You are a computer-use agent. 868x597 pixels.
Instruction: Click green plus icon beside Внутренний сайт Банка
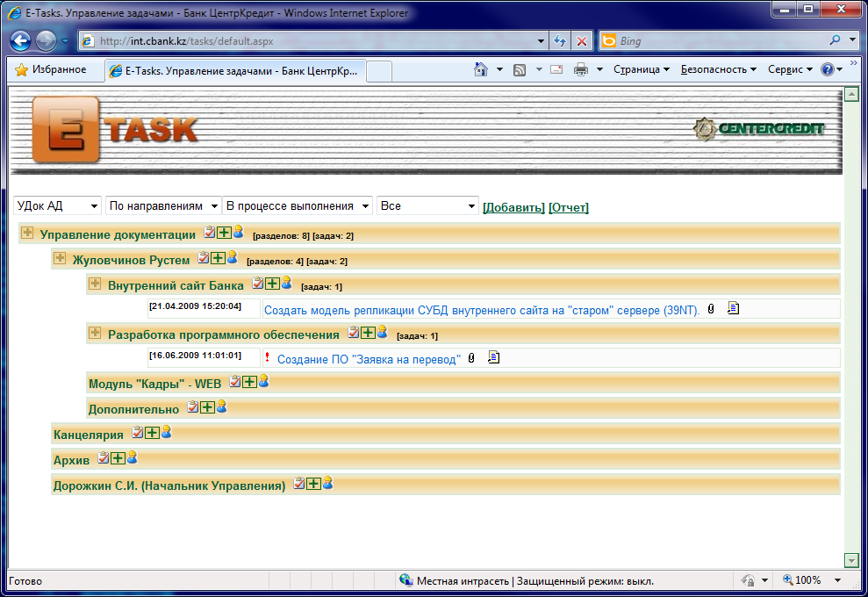coord(272,283)
